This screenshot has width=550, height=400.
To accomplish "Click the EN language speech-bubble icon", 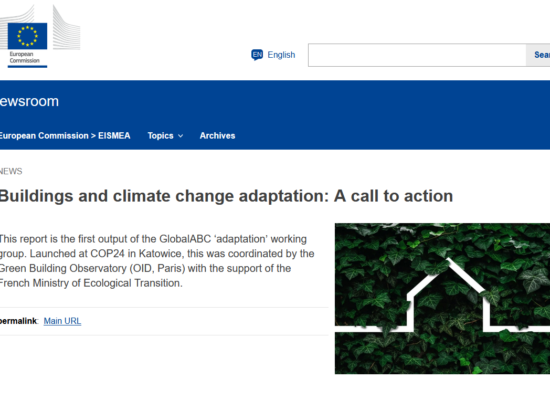I will (x=257, y=55).
